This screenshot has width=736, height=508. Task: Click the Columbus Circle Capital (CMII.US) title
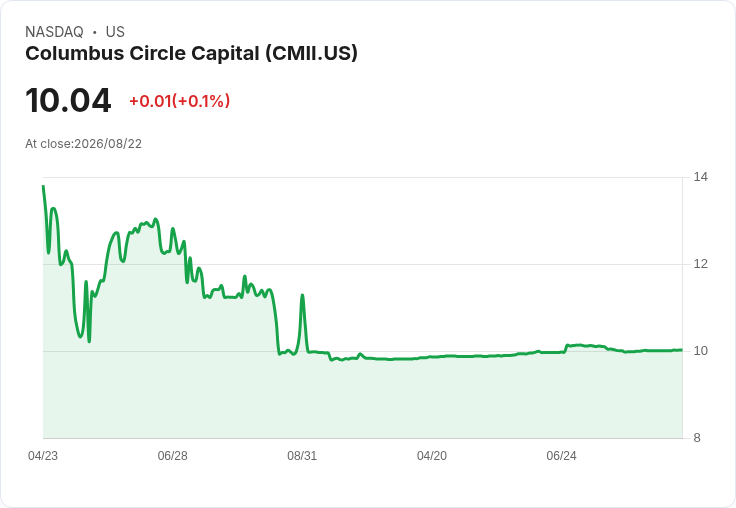[x=191, y=54]
